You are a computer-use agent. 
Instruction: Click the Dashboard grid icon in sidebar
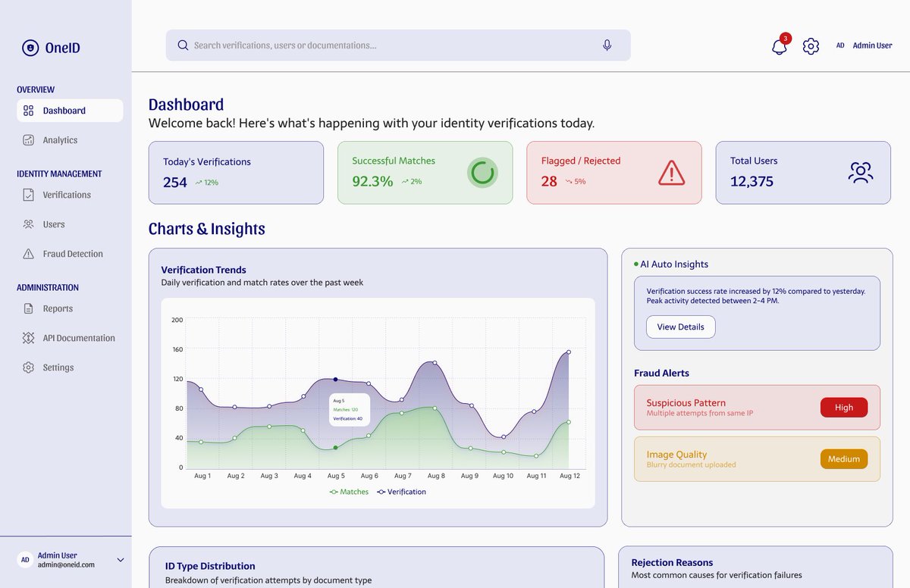(28, 111)
